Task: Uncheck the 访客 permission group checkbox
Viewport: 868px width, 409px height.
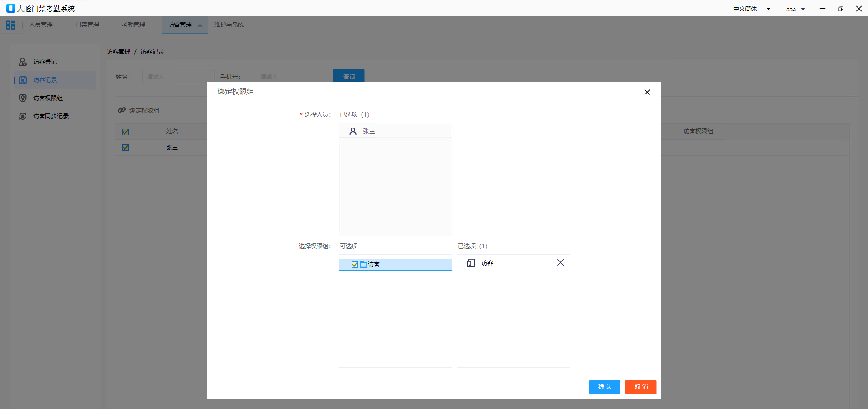Action: [x=355, y=265]
